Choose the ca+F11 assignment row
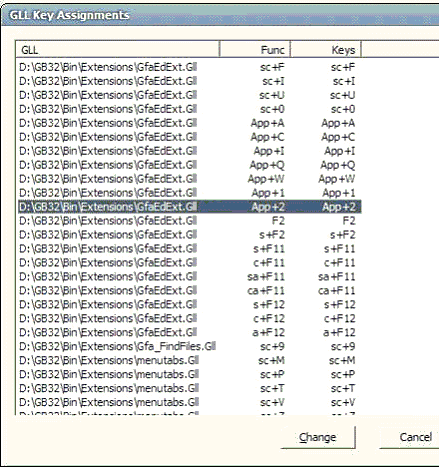Viewport: 440px width, 468px height. pyautogui.click(x=189, y=291)
